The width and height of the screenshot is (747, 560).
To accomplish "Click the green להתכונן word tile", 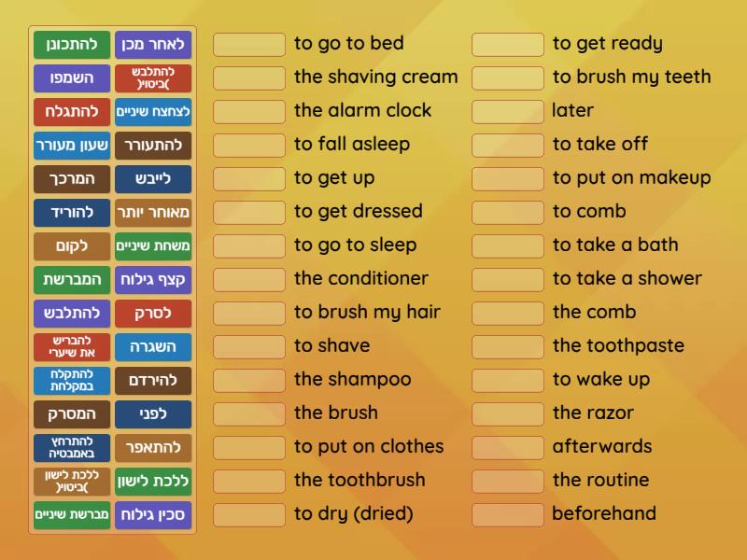I will pyautogui.click(x=72, y=45).
